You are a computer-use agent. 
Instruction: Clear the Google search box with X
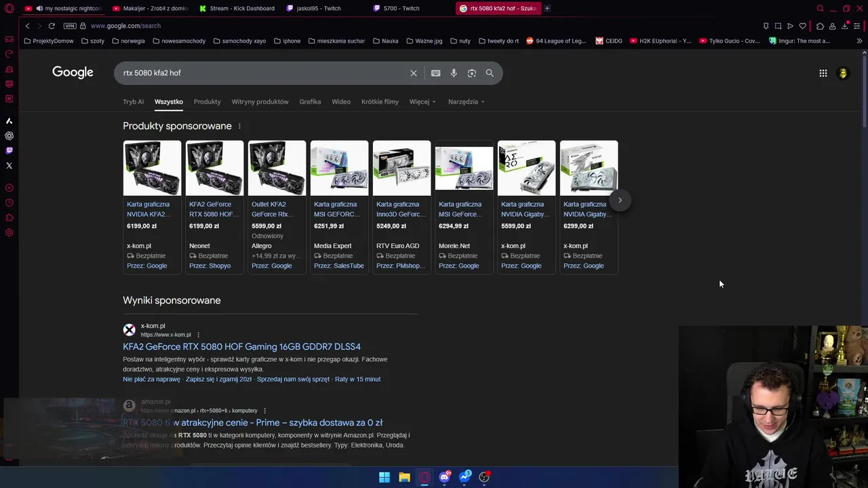[414, 73]
